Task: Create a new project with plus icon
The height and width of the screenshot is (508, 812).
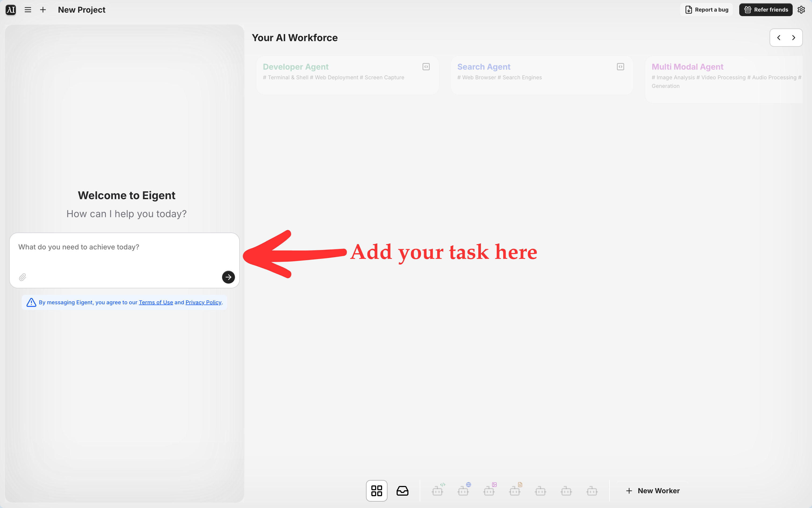Action: (x=43, y=10)
